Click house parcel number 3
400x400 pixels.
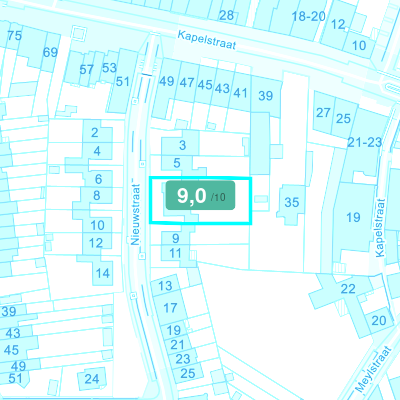(182, 145)
